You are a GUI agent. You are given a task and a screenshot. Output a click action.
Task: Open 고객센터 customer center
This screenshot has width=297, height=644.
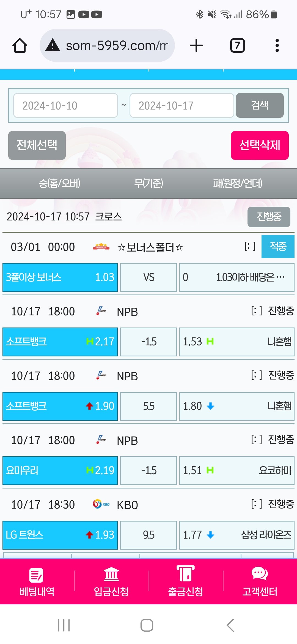[260, 582]
